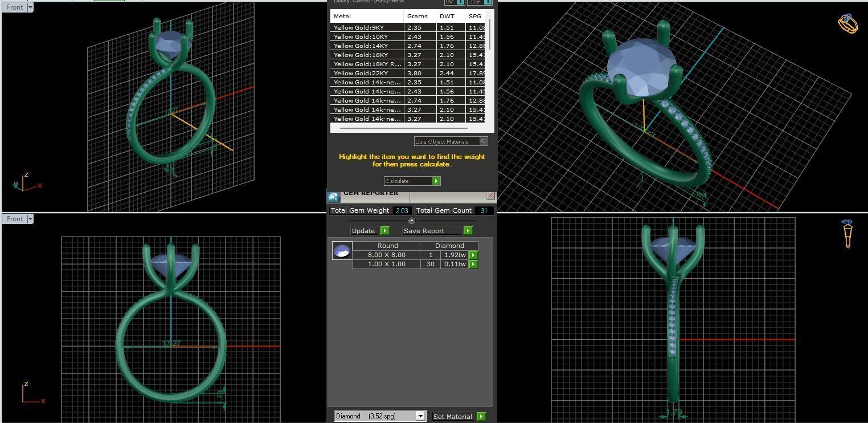Toggle the GV library option
Screen dimensions: 868x423
click(454, 2)
